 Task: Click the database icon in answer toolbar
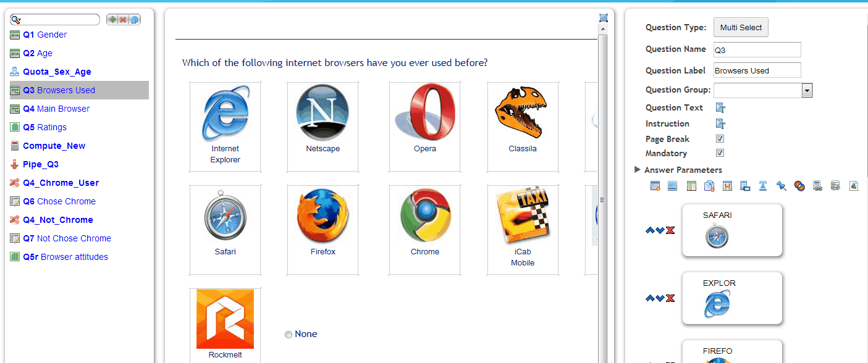pos(835,186)
